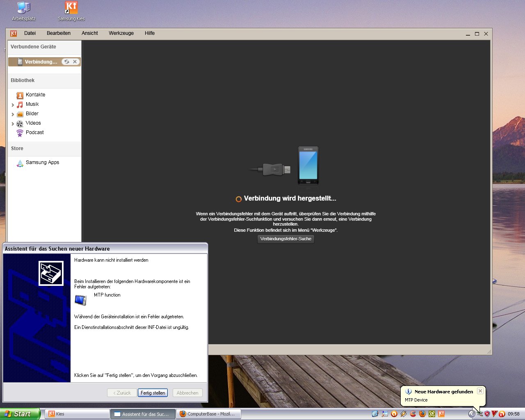Image resolution: width=525 pixels, height=420 pixels.
Task: Select Podcast label in library
Action: coord(35,132)
